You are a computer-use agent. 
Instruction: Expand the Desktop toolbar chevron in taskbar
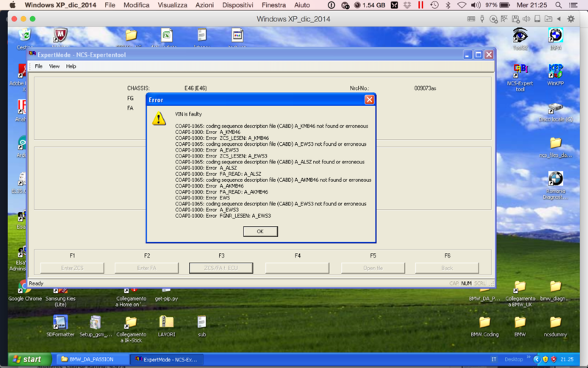point(528,357)
